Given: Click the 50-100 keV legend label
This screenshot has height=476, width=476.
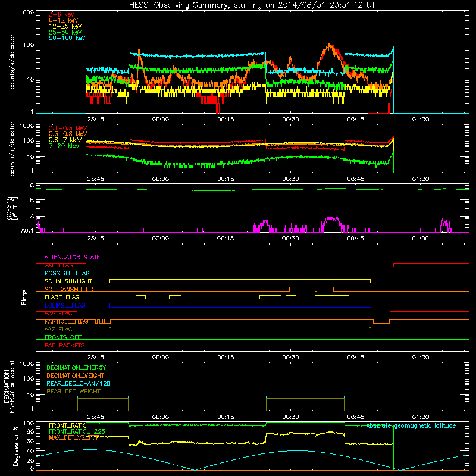Looking at the screenshot, I should pos(67,38).
